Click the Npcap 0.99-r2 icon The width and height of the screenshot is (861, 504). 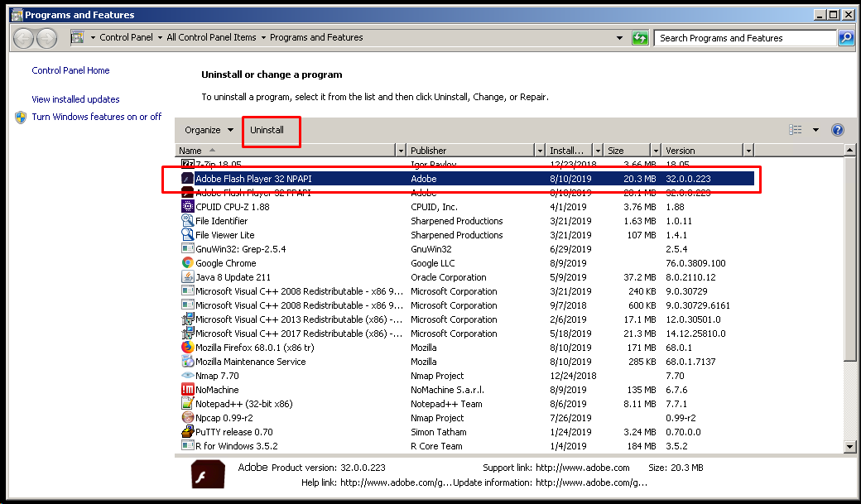pyautogui.click(x=188, y=418)
